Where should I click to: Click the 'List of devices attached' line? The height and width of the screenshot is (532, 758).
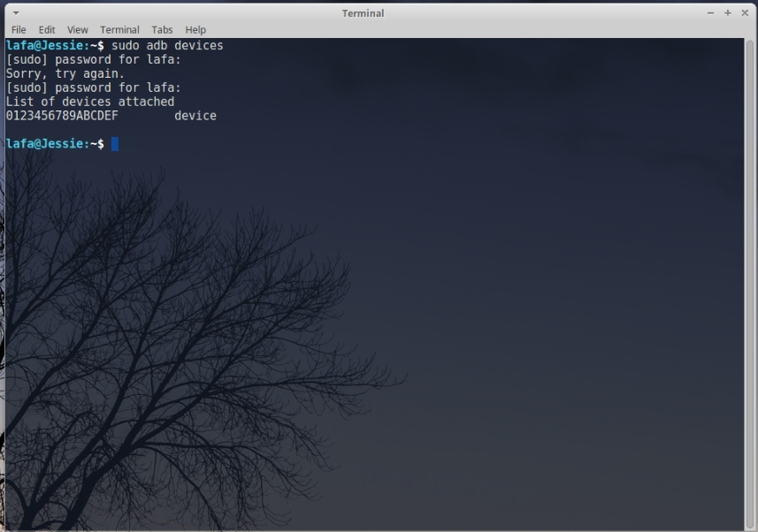[x=89, y=102]
